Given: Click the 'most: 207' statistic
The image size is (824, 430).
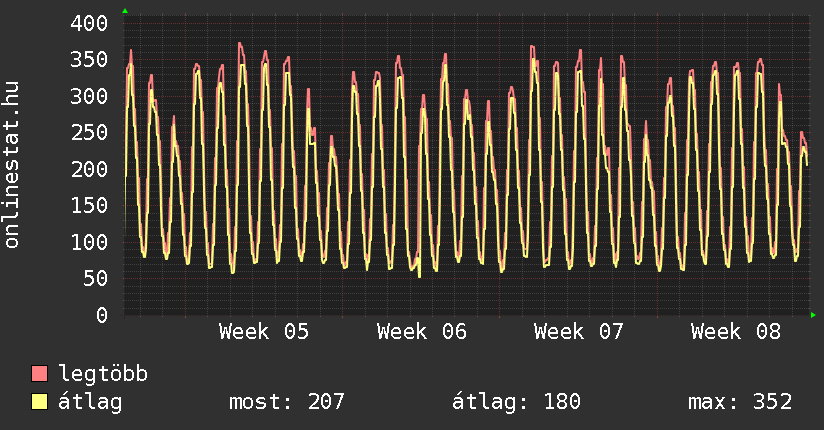Looking at the screenshot, I should 287,402.
